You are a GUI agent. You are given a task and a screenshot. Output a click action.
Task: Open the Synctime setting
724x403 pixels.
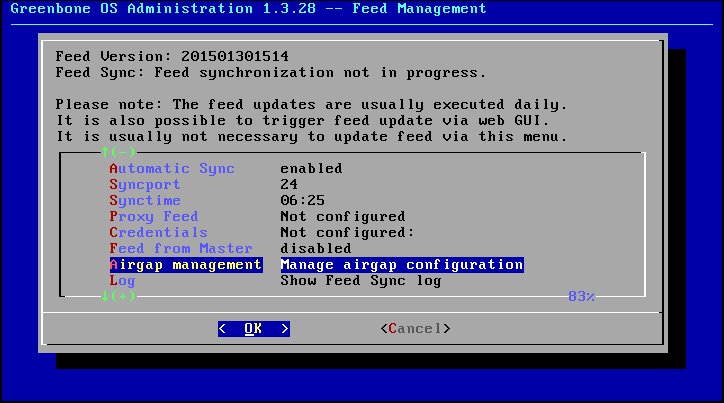click(x=145, y=200)
